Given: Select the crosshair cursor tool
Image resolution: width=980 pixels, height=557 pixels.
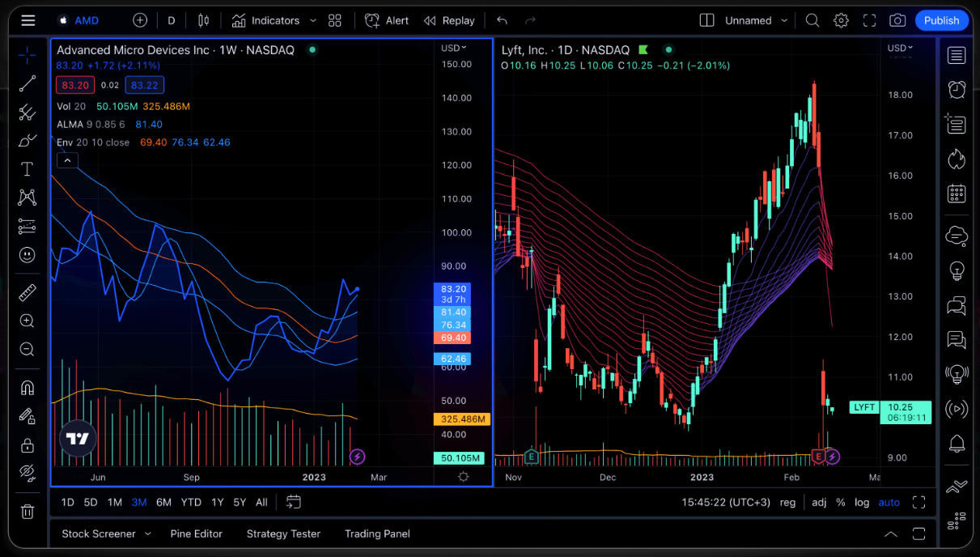Looking at the screenshot, I should 27,55.
